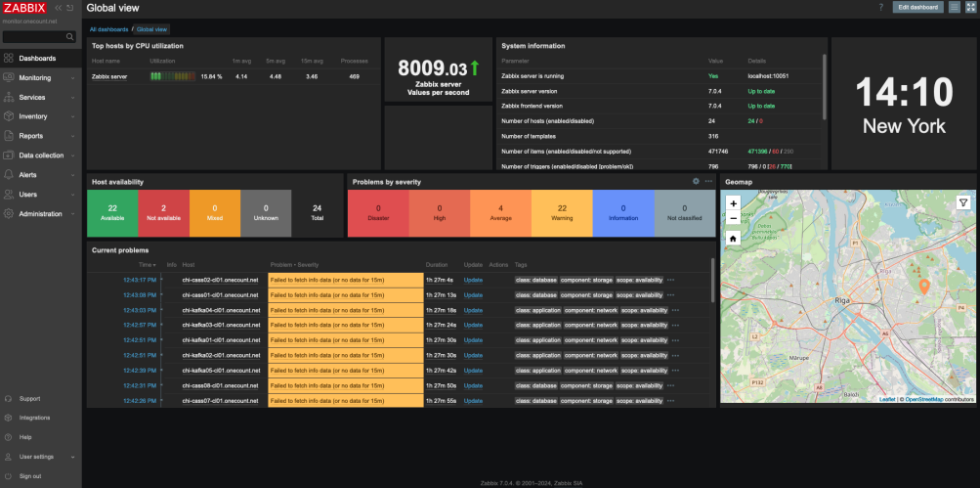Open the Data collection menu section
The height and width of the screenshot is (488, 980).
41,155
